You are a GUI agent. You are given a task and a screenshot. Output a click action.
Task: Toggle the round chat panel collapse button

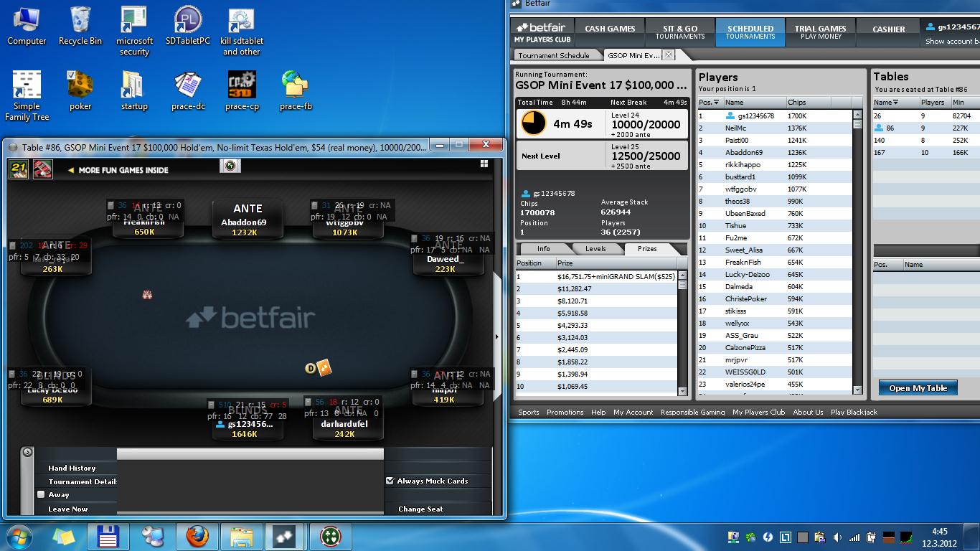(27, 452)
